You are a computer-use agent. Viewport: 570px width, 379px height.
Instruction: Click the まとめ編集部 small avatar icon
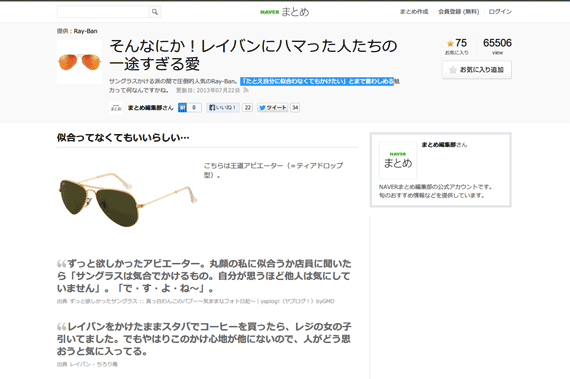click(116, 108)
